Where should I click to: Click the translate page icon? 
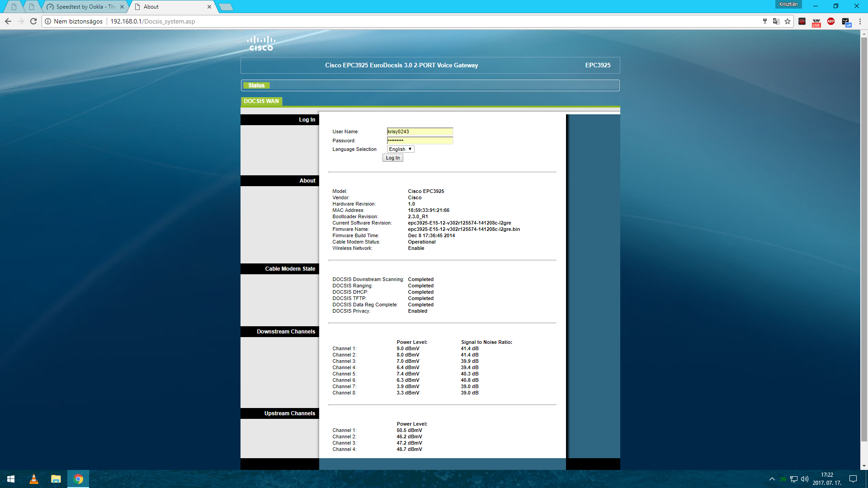click(x=776, y=21)
